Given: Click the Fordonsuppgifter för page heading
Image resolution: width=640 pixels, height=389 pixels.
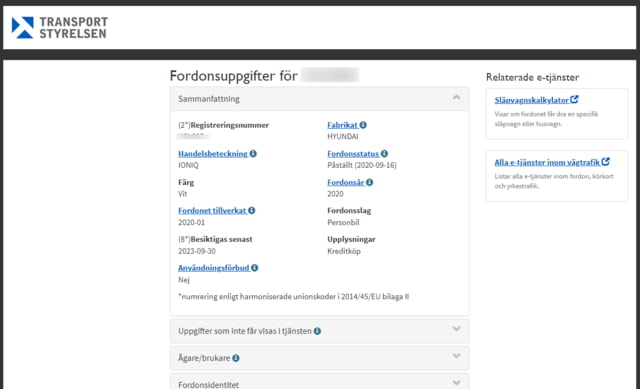Looking at the screenshot, I should tap(233, 76).
